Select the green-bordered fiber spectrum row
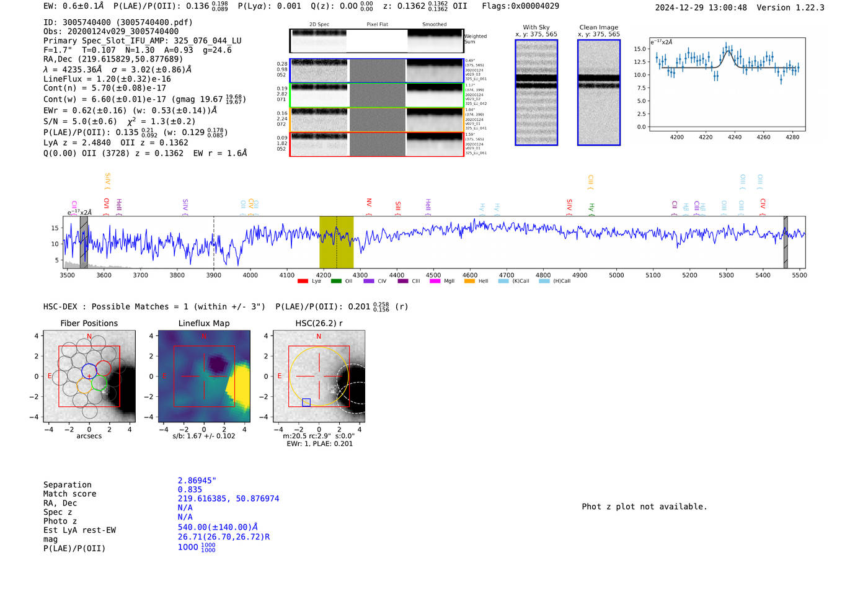 click(376, 95)
